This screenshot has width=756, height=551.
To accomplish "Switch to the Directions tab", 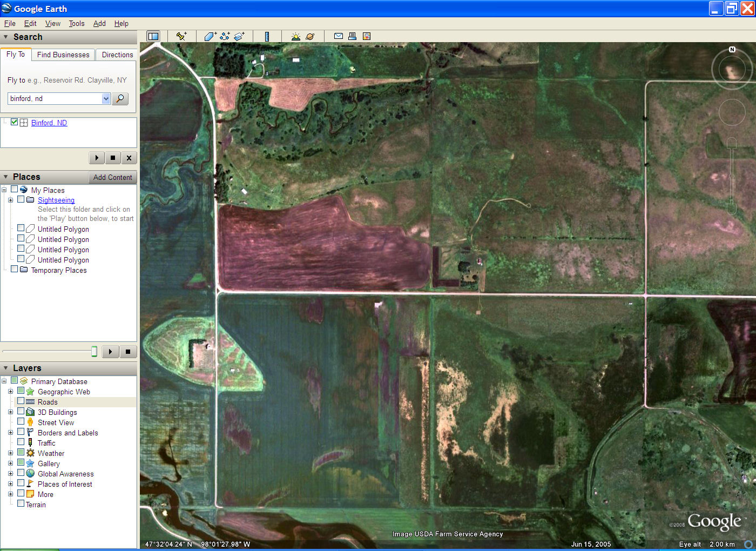I will coord(117,55).
